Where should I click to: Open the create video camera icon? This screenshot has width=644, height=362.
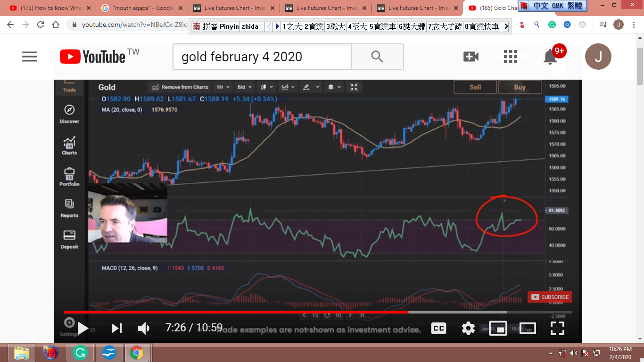471,57
